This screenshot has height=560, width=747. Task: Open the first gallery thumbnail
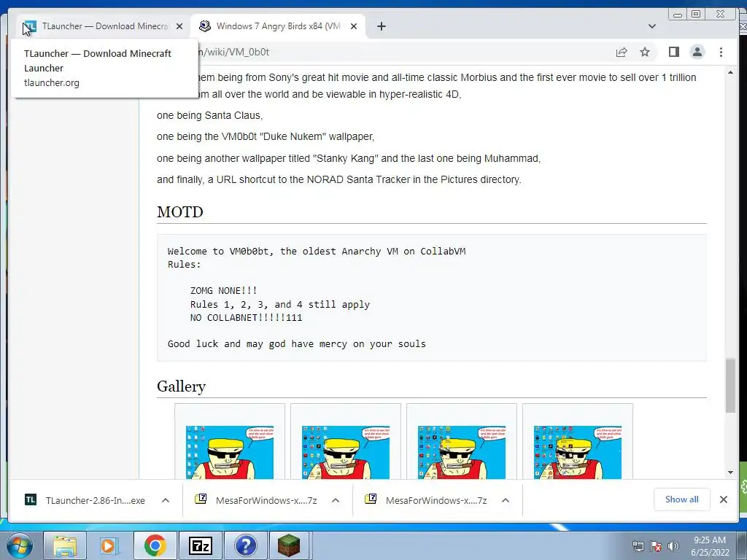230,452
